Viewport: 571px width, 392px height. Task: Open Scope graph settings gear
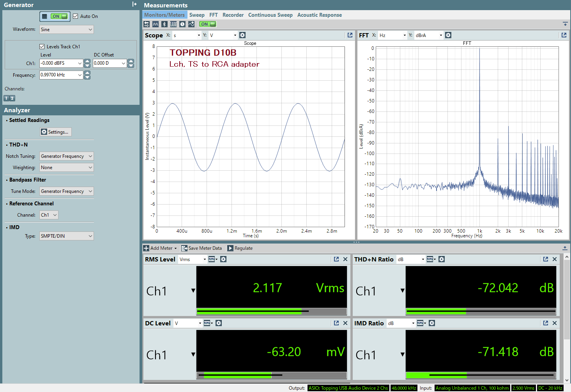tap(242, 35)
